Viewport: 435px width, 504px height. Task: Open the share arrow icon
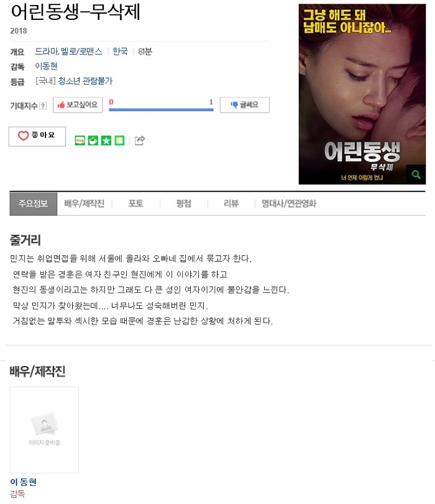[x=140, y=140]
